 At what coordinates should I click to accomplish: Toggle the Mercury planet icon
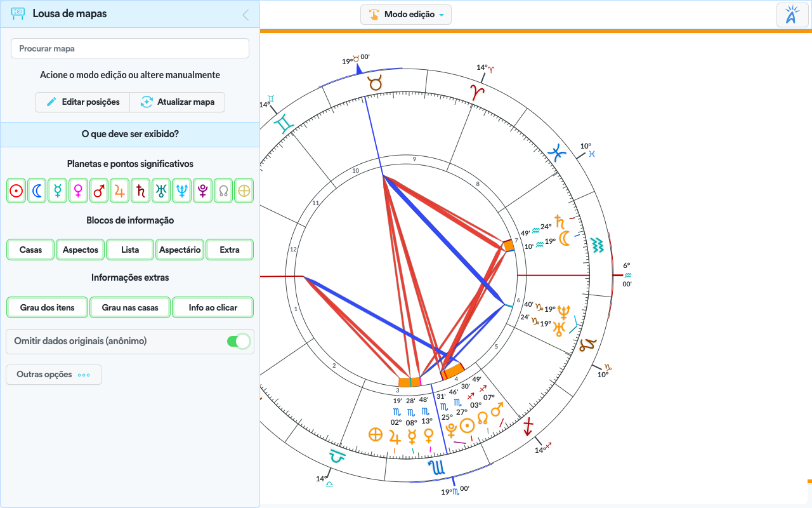click(x=58, y=190)
